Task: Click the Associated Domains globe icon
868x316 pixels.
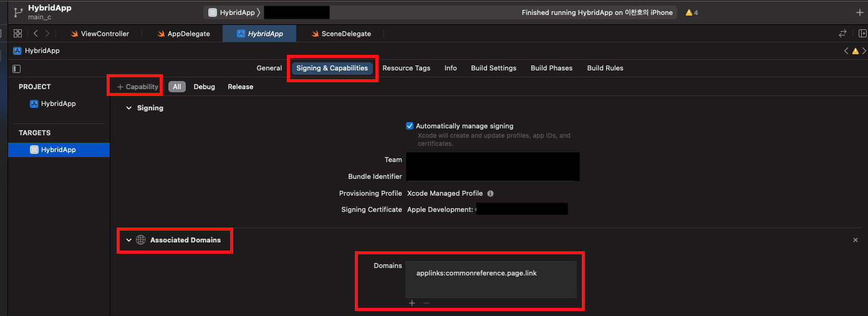Action: (141, 240)
